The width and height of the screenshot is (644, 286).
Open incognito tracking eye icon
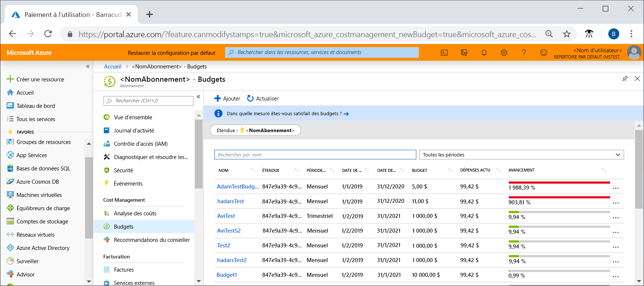pyautogui.click(x=589, y=34)
